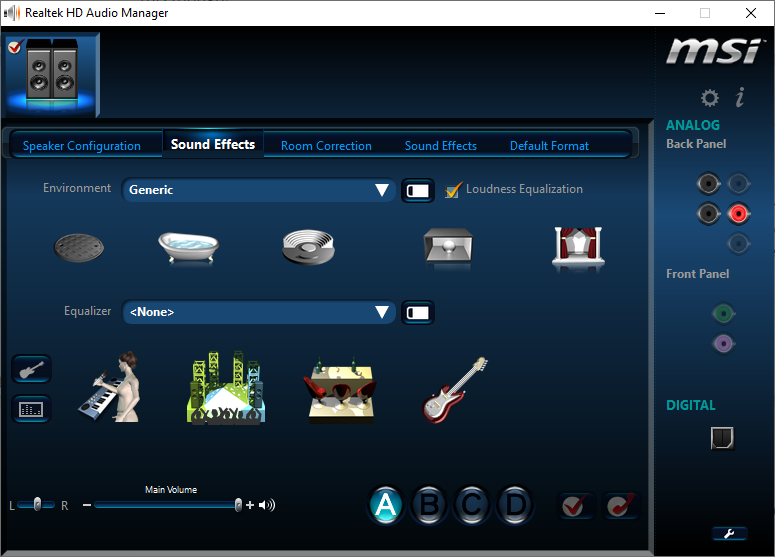Viewport: 775px width, 557px height.
Task: Reset the Equalizer with its toggle button
Action: 418,313
